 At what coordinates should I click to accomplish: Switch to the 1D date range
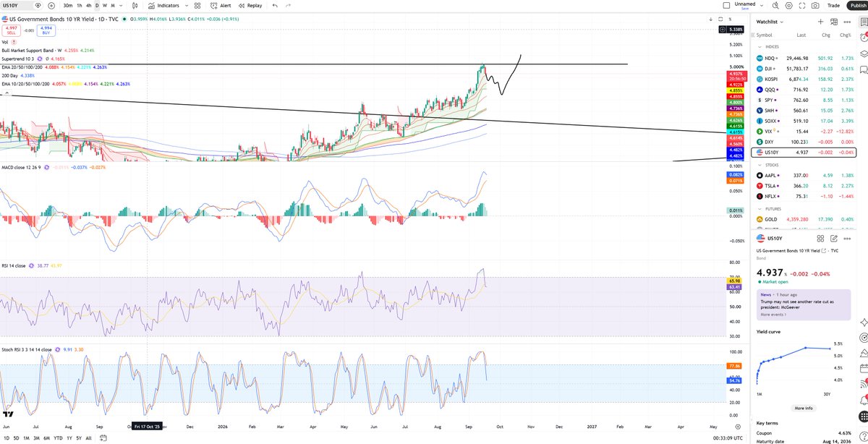point(7,437)
